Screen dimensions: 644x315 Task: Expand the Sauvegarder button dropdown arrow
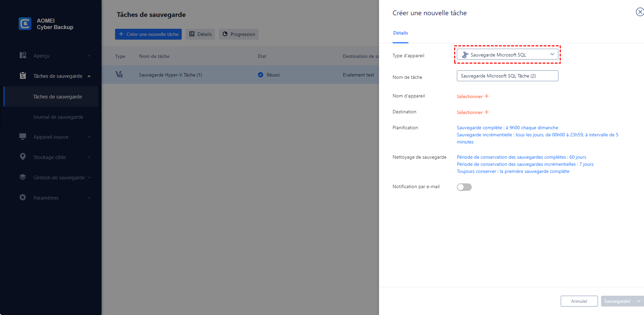click(639, 301)
